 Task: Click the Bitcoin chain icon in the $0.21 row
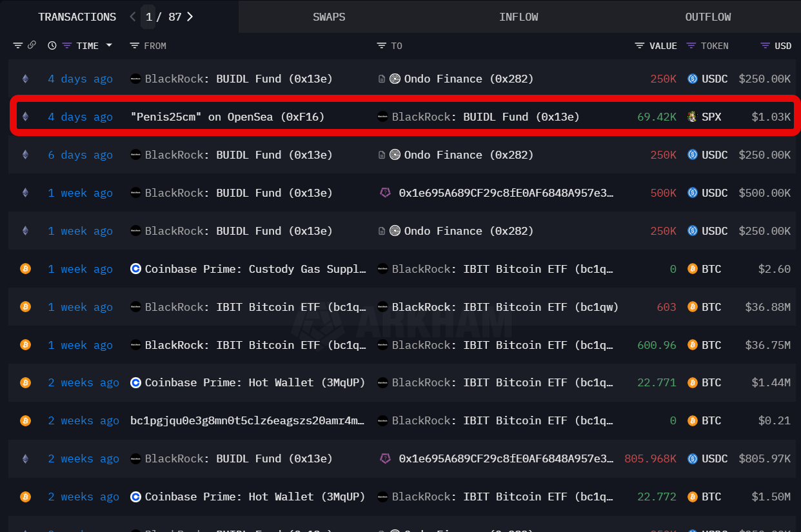(x=25, y=421)
